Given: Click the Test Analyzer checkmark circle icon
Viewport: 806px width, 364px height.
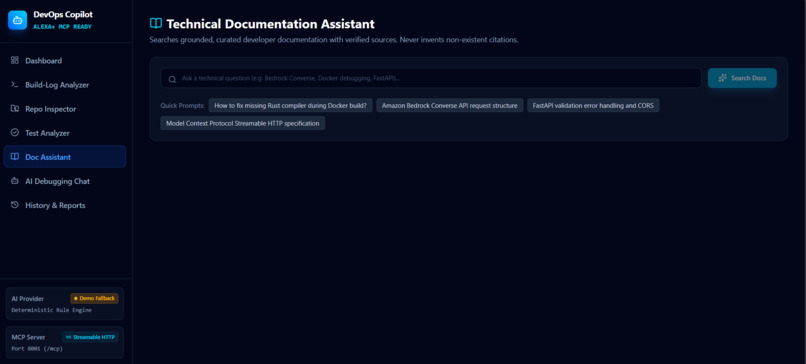Looking at the screenshot, I should [15, 133].
